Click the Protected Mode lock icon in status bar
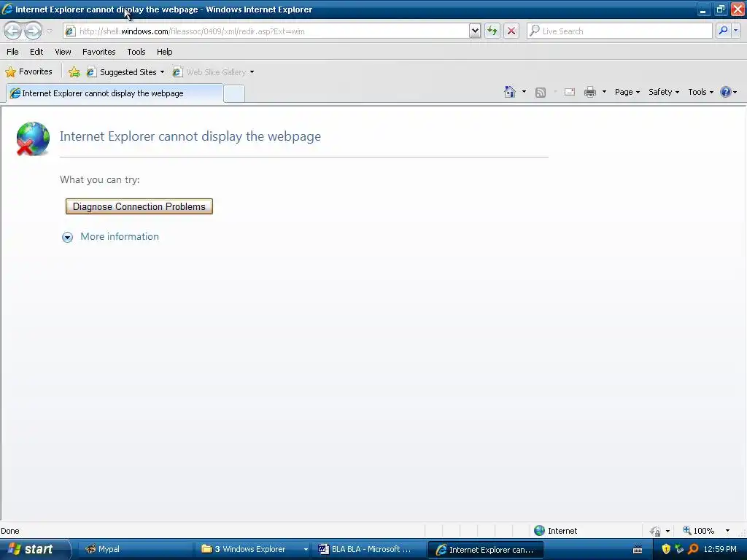Image resolution: width=747 pixels, height=560 pixels. click(655, 531)
